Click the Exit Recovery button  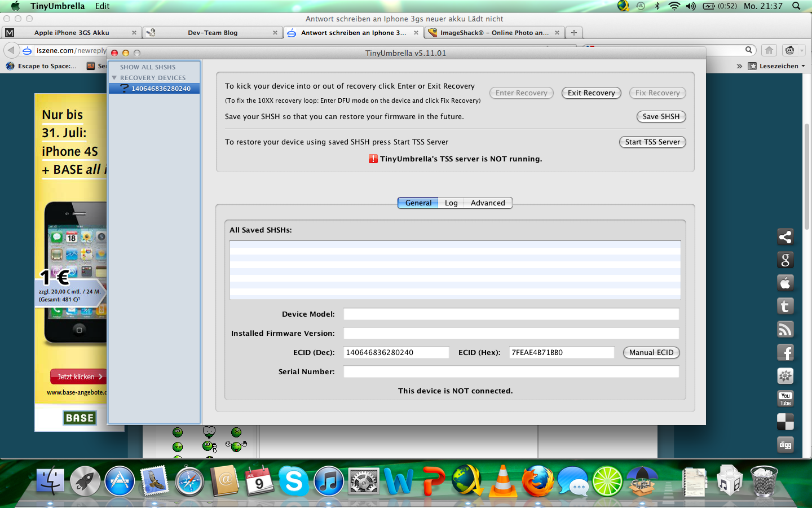(x=591, y=93)
